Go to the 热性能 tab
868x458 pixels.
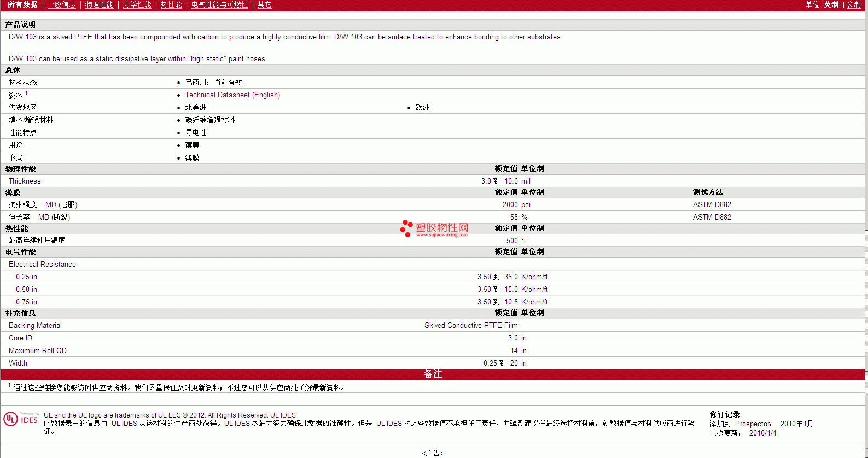[x=171, y=5]
